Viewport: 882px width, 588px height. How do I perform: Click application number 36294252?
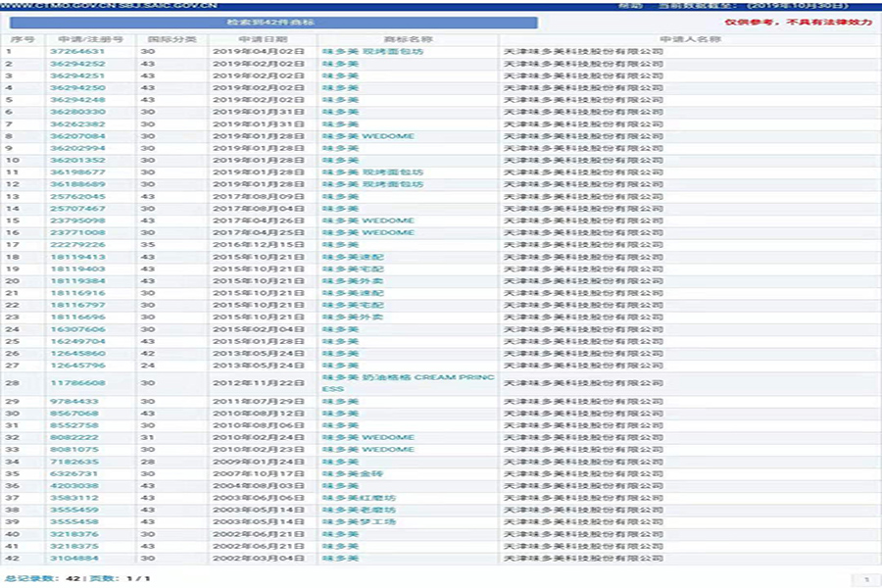(77, 64)
